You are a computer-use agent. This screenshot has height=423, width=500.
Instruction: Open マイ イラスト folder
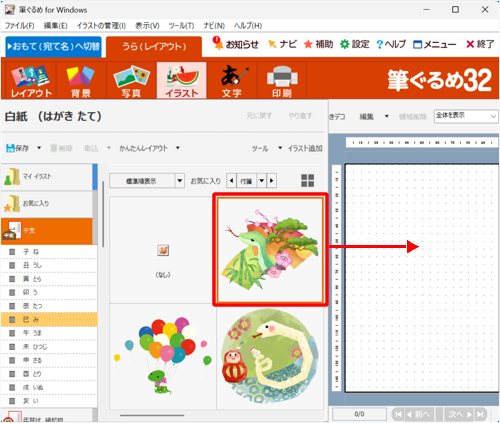point(47,177)
